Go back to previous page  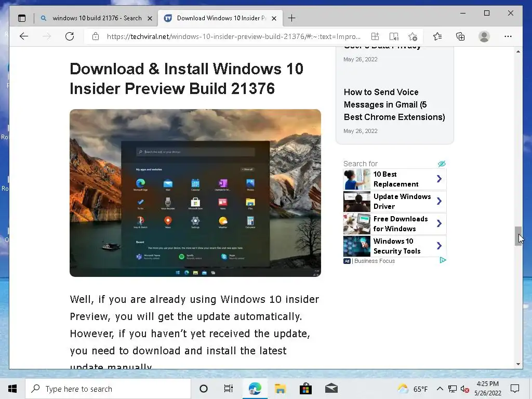(24, 36)
